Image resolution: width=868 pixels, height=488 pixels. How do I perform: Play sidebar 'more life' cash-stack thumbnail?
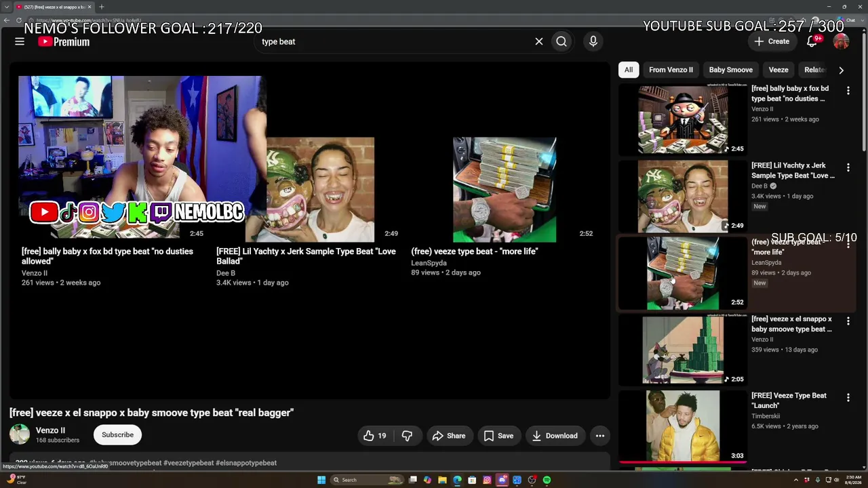tap(683, 273)
